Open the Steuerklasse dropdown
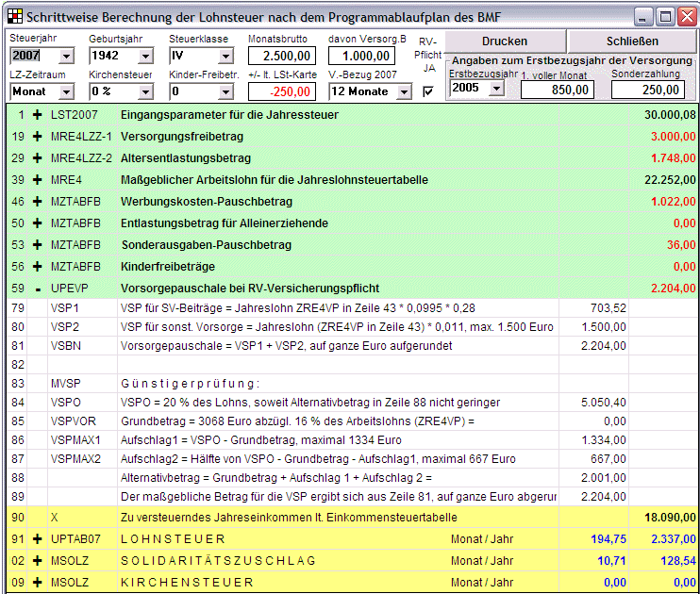700x594 pixels. pyautogui.click(x=225, y=56)
